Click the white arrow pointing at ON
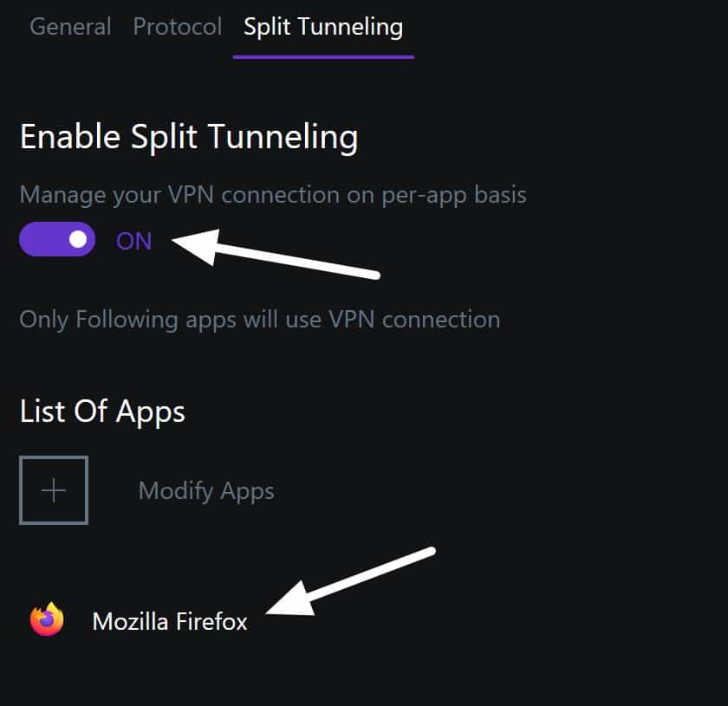 pos(276,255)
